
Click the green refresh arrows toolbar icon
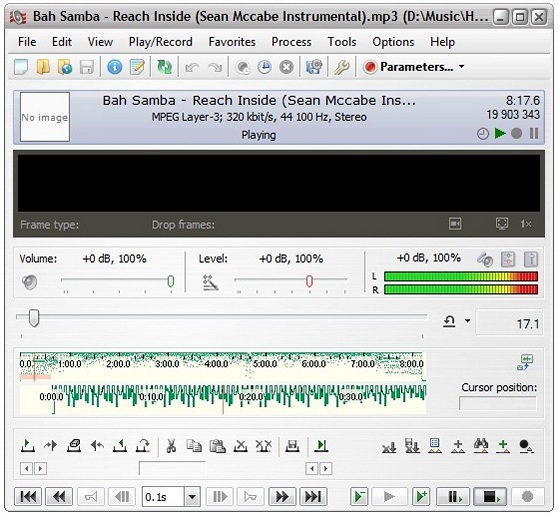[165, 67]
